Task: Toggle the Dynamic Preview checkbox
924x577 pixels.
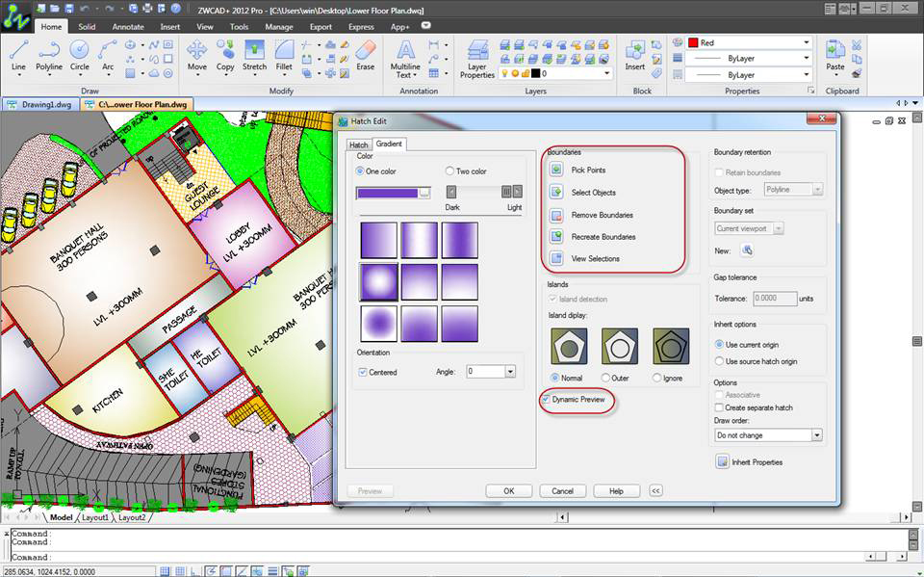Action: pyautogui.click(x=546, y=399)
